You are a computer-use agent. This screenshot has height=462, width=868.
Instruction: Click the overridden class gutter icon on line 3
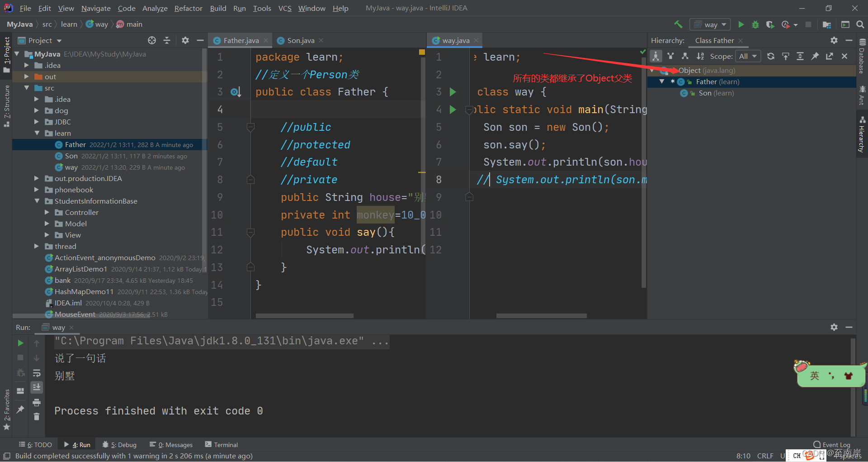coord(236,92)
